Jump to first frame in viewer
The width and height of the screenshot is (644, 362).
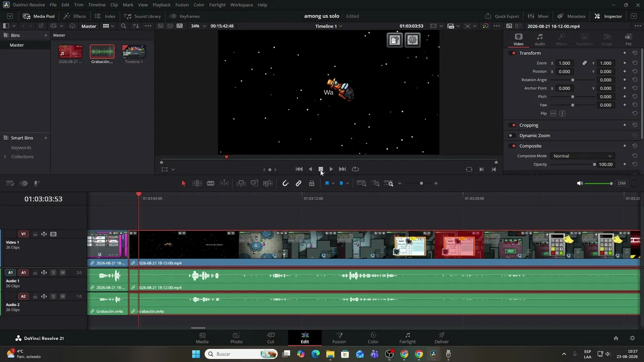pos(299,169)
